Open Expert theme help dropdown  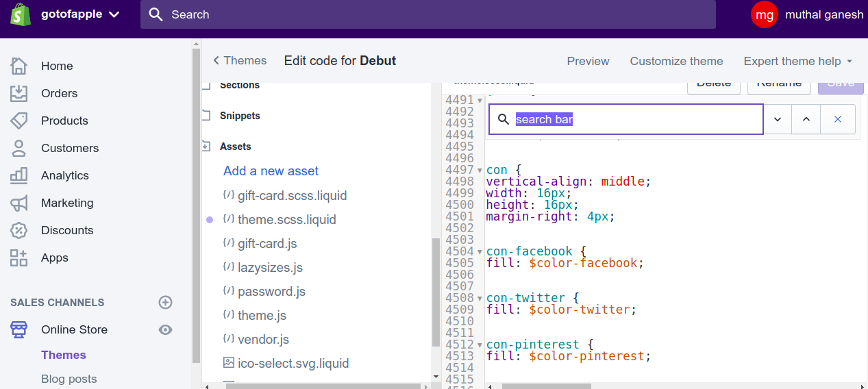click(798, 61)
